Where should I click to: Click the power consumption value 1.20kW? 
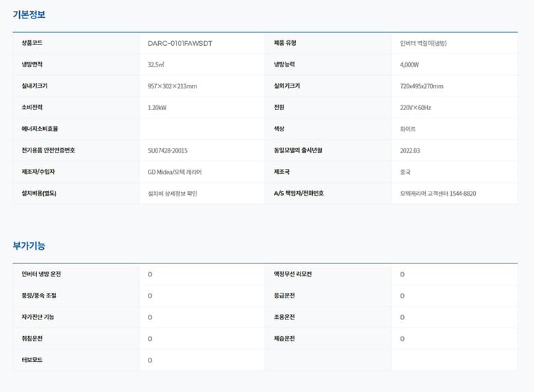pyautogui.click(x=157, y=107)
